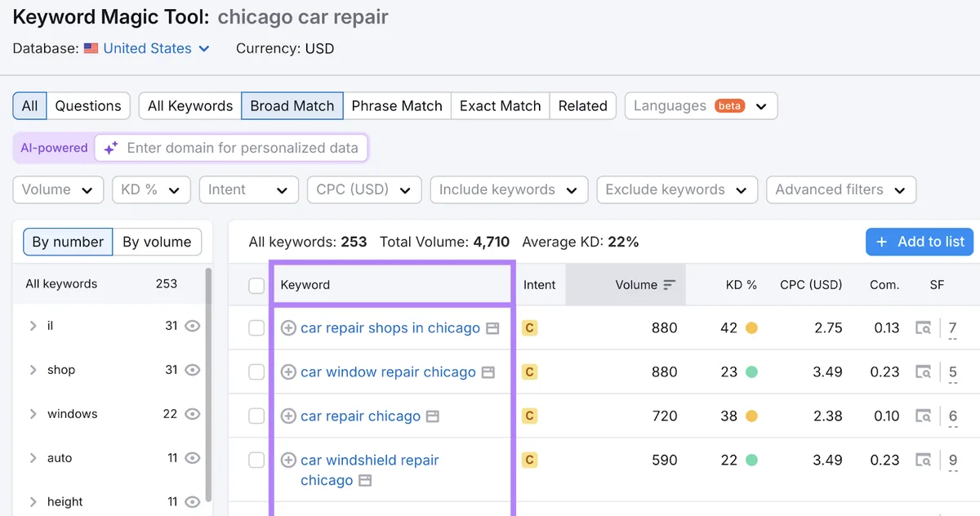This screenshot has height=516, width=980.
Task: Click SERP features icon in the 880 / 42 row
Action: click(x=924, y=328)
